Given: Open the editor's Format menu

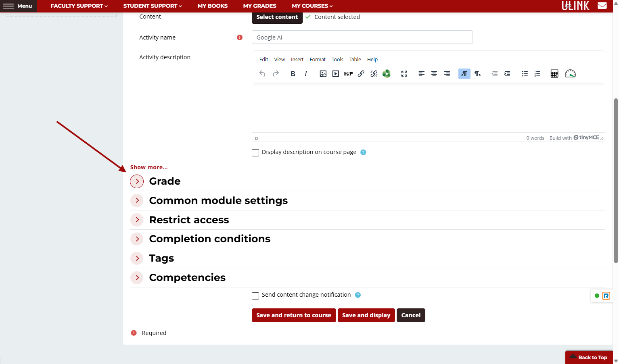Looking at the screenshot, I should (x=318, y=60).
